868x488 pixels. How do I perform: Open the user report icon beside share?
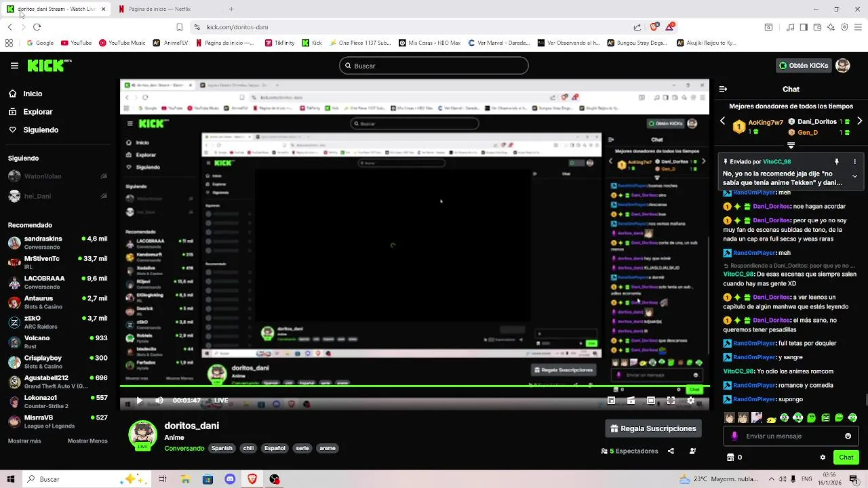(692, 451)
